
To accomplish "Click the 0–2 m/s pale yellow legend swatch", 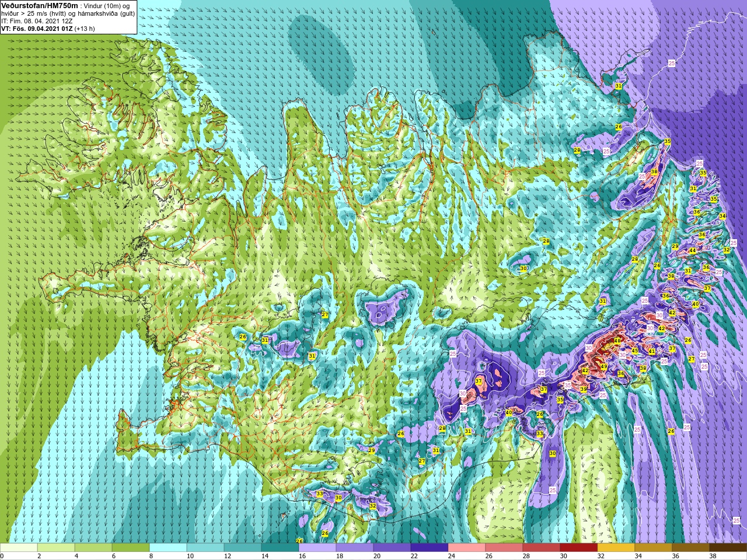I will pos(19,548).
